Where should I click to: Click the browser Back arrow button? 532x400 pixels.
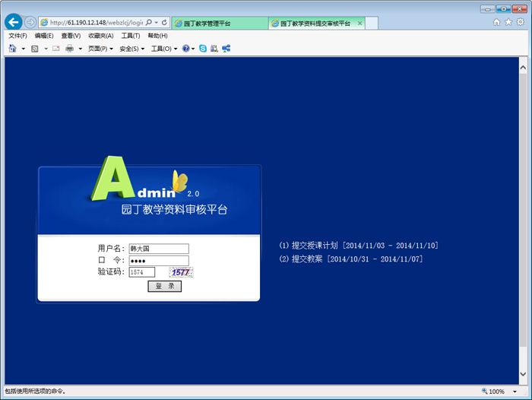pos(12,22)
